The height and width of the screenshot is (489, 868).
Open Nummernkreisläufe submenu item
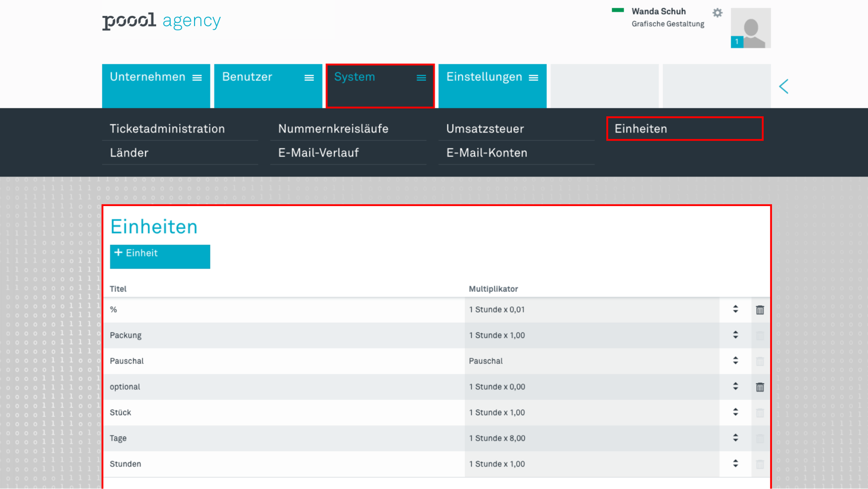click(348, 129)
